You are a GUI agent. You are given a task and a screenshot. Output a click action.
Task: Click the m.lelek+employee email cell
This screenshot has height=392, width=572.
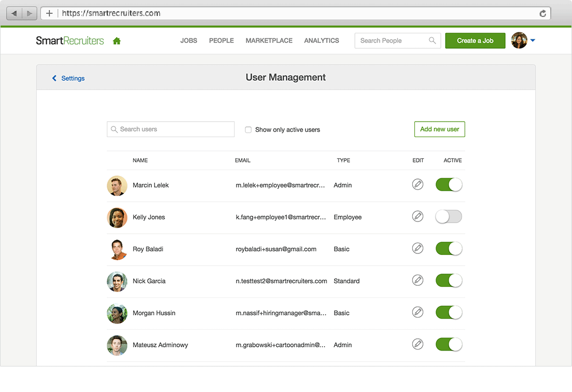point(280,185)
